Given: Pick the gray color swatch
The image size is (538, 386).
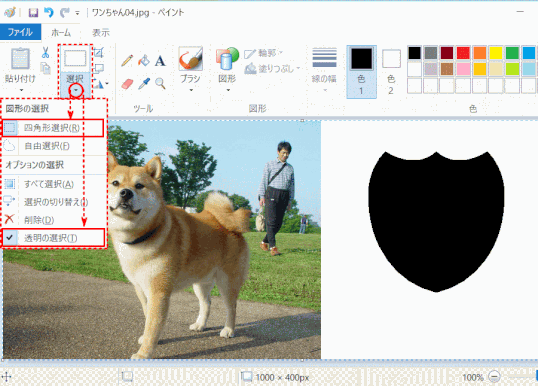Looking at the screenshot, I should [x=431, y=53].
